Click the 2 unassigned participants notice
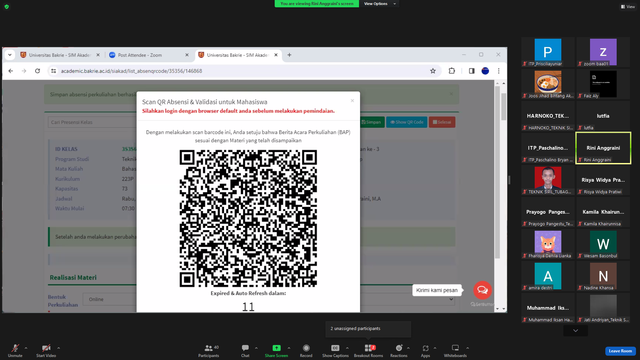This screenshot has height=360, width=640. pyautogui.click(x=368, y=329)
